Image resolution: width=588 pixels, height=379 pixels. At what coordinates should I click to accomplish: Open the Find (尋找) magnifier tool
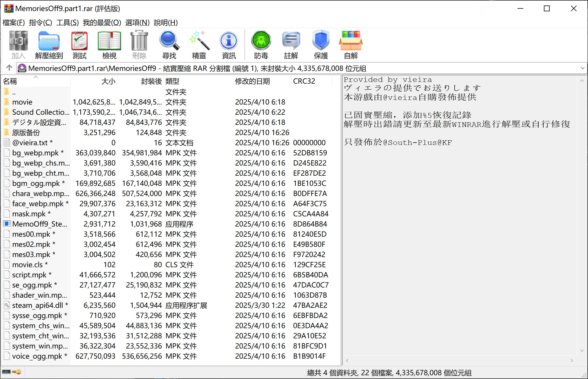[169, 45]
